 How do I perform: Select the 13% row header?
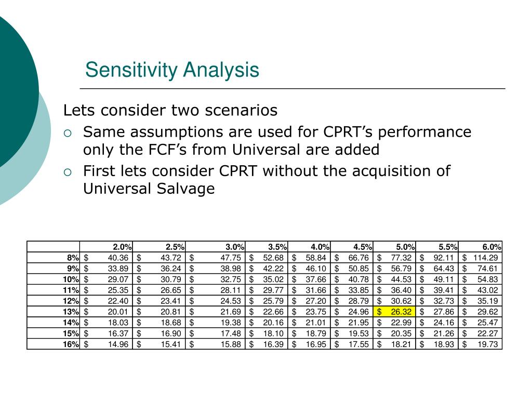pos(54,312)
